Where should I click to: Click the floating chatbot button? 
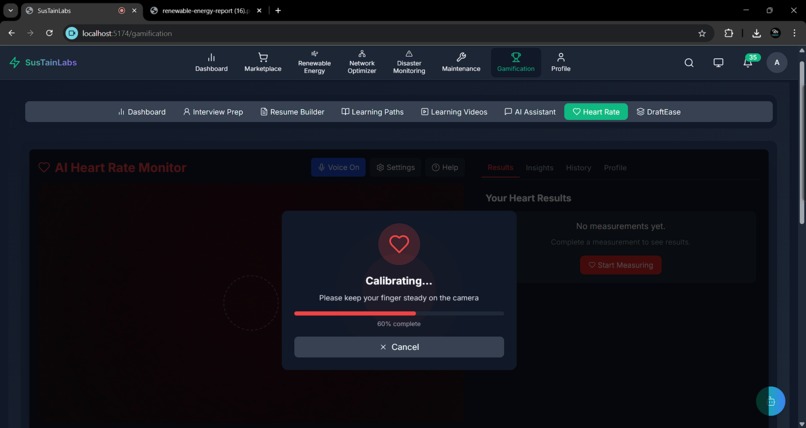pos(771,401)
